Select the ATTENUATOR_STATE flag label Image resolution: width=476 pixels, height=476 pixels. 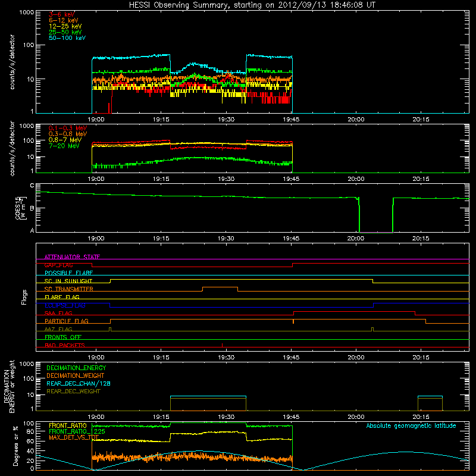[x=72, y=257]
